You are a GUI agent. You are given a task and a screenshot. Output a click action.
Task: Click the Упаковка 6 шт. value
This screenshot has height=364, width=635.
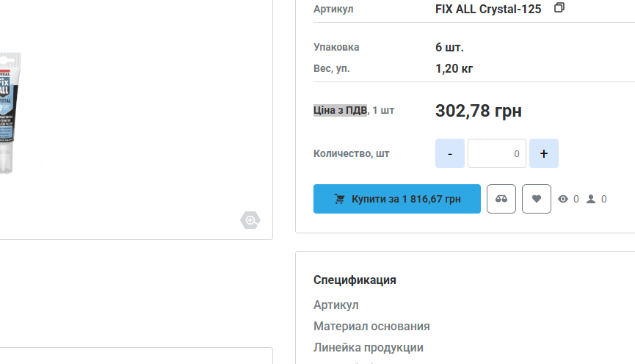click(449, 48)
